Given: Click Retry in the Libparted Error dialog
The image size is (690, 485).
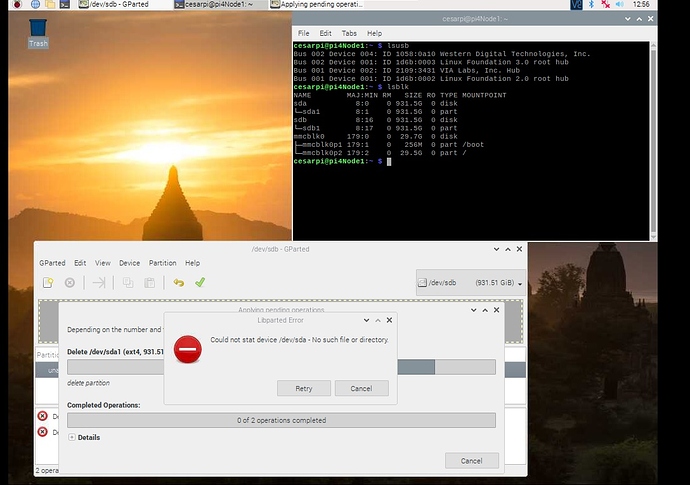Looking at the screenshot, I should [304, 389].
